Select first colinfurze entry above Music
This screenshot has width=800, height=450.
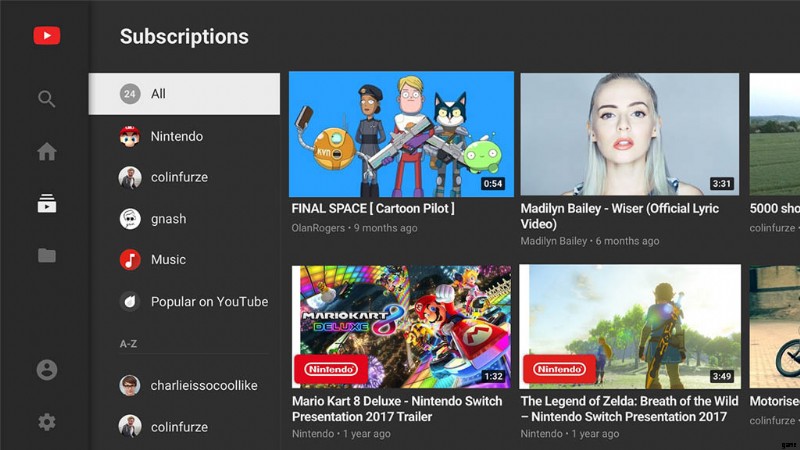pos(178,177)
